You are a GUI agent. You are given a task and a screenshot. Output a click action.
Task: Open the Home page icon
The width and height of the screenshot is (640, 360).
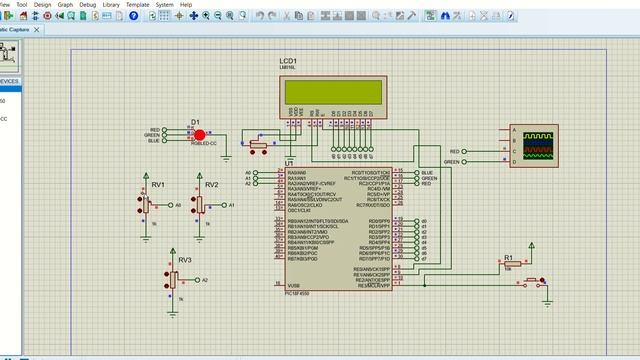coord(23,16)
